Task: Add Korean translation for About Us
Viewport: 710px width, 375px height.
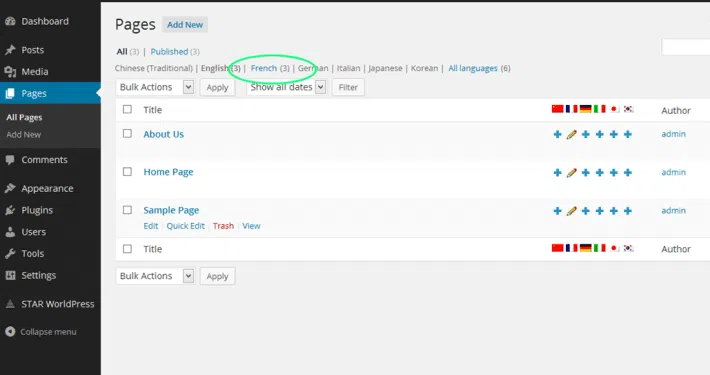Action: coord(628,134)
